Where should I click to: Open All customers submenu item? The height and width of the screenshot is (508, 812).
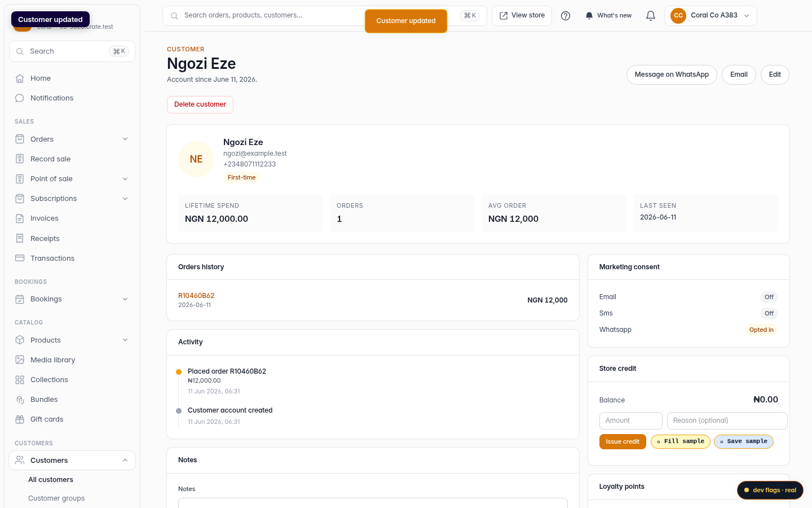pos(51,480)
